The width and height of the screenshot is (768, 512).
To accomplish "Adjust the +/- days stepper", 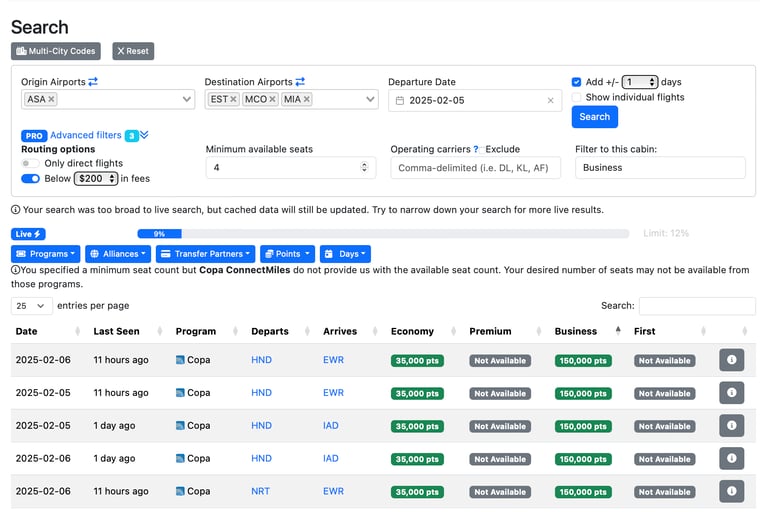I will [652, 82].
